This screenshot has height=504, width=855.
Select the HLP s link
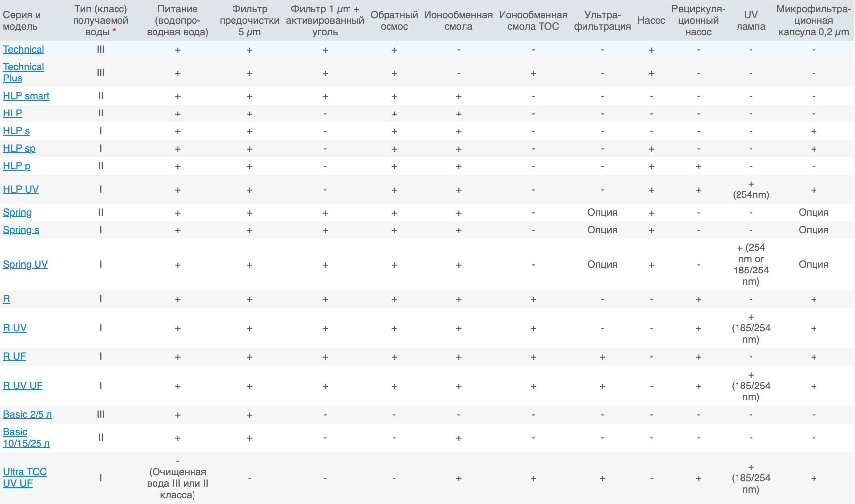coord(16,131)
